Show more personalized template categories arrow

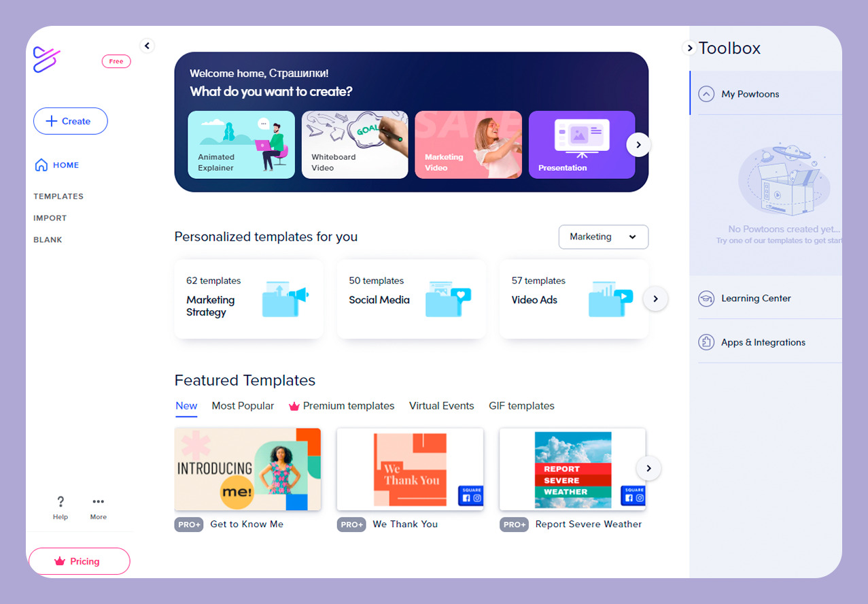click(655, 299)
